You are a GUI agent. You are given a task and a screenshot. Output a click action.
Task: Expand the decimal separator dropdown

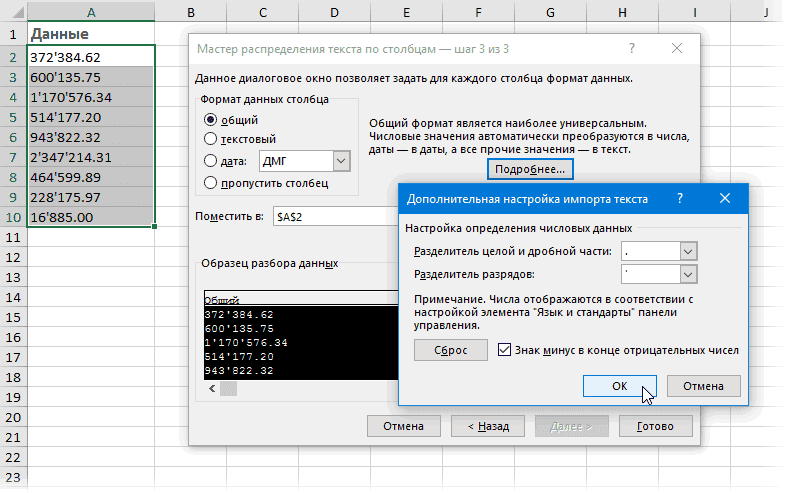(x=687, y=251)
